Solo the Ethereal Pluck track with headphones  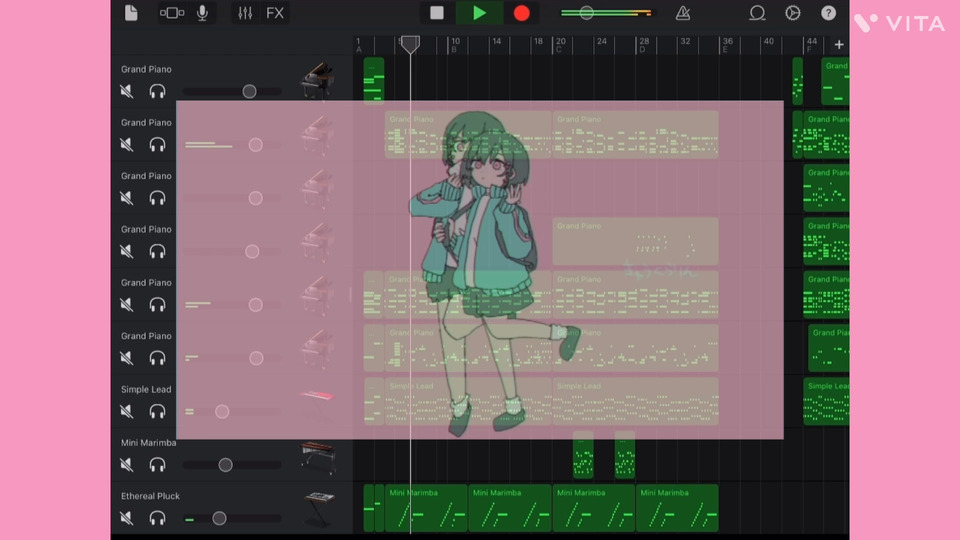click(157, 518)
